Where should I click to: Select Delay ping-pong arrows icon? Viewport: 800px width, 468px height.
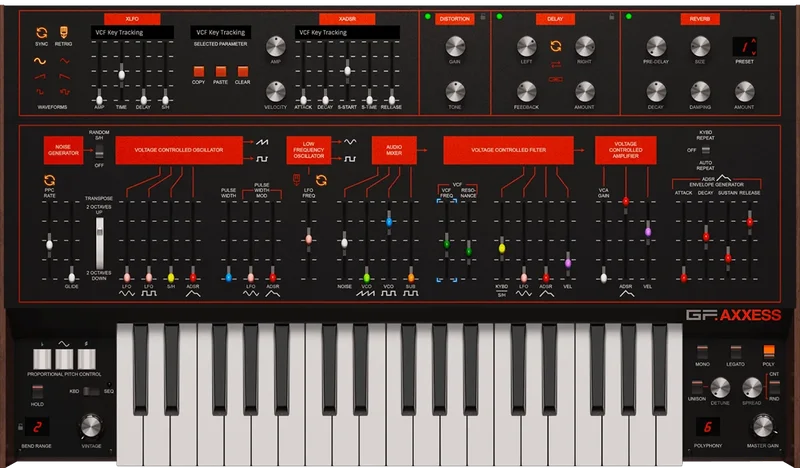pos(556,64)
